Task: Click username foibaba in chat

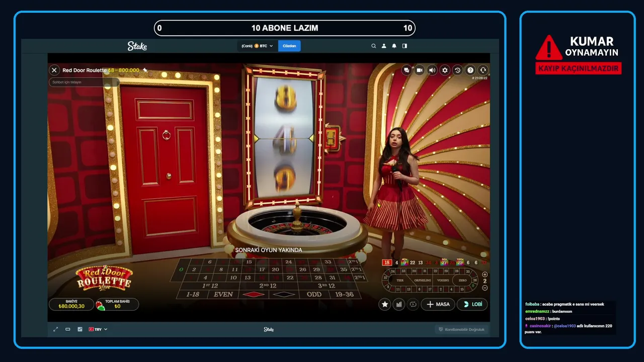Action: click(x=532, y=304)
